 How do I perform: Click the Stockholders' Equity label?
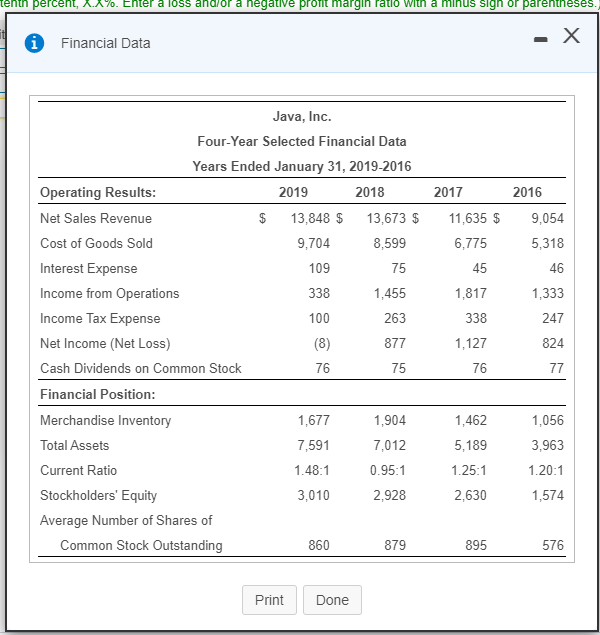click(x=98, y=496)
